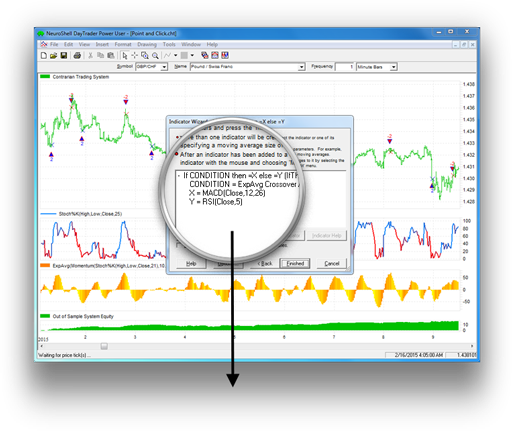The width and height of the screenshot is (512, 431).
Task: Click the chart document icon beside File
Action: coord(44,44)
